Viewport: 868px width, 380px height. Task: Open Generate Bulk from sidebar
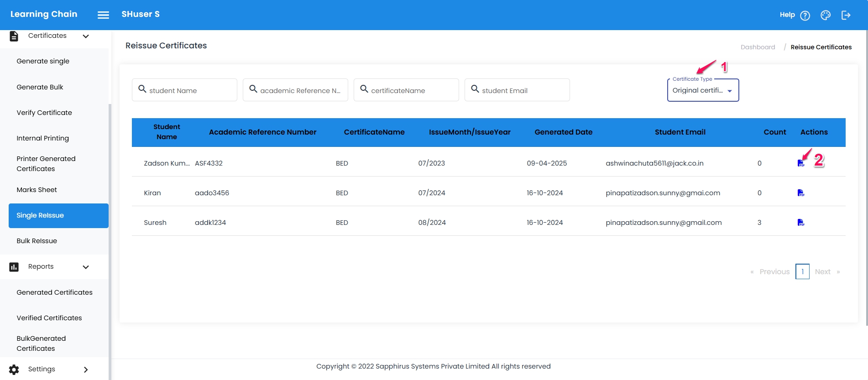40,87
